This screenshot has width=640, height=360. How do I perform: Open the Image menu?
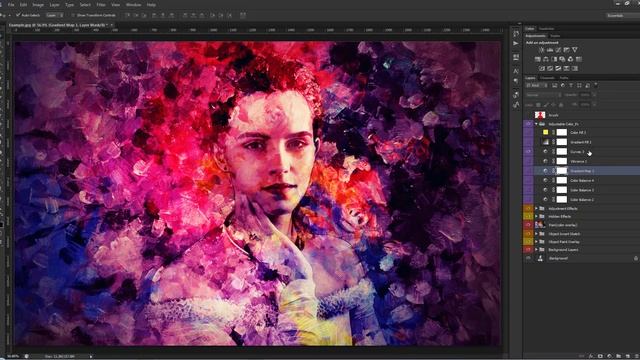tap(38, 4)
